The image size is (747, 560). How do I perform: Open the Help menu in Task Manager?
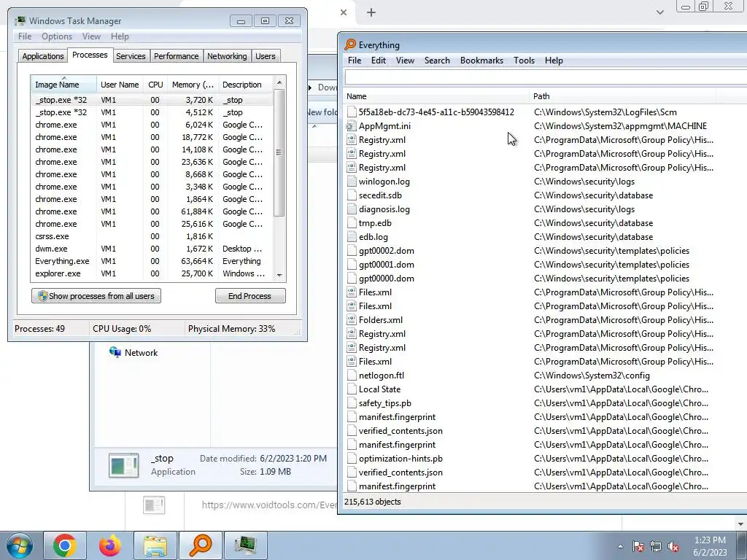click(x=120, y=36)
